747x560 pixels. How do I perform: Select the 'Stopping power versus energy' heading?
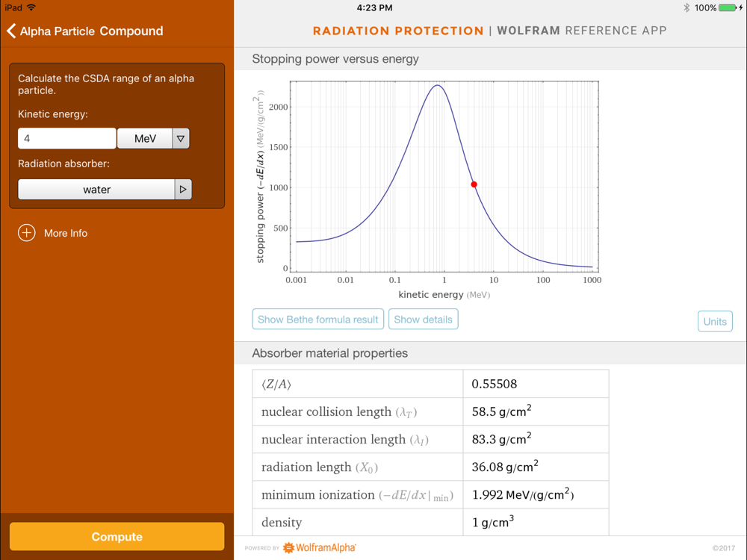[x=335, y=59]
